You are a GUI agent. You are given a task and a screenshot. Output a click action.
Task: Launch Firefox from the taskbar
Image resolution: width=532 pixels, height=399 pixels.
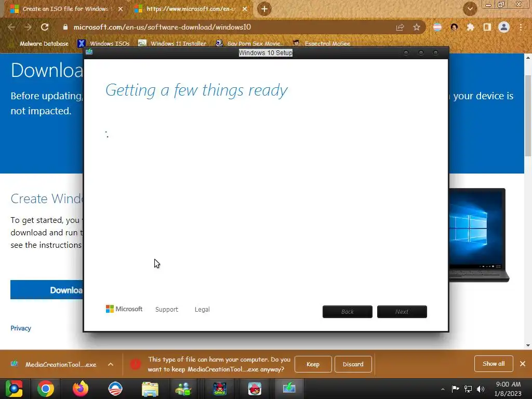pos(81,389)
